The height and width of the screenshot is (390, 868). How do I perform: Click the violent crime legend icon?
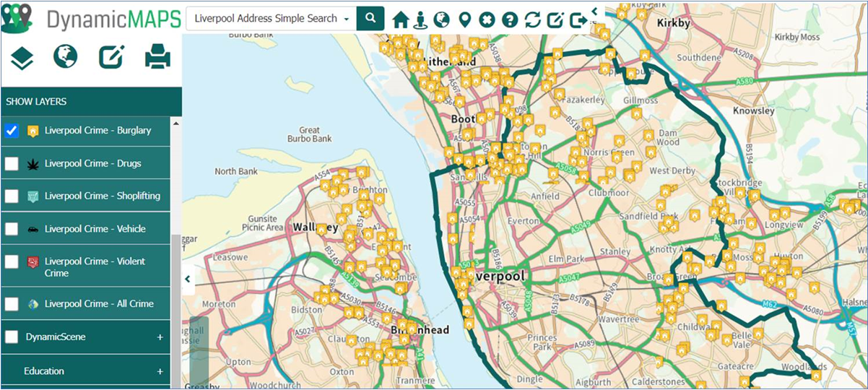pyautogui.click(x=32, y=261)
